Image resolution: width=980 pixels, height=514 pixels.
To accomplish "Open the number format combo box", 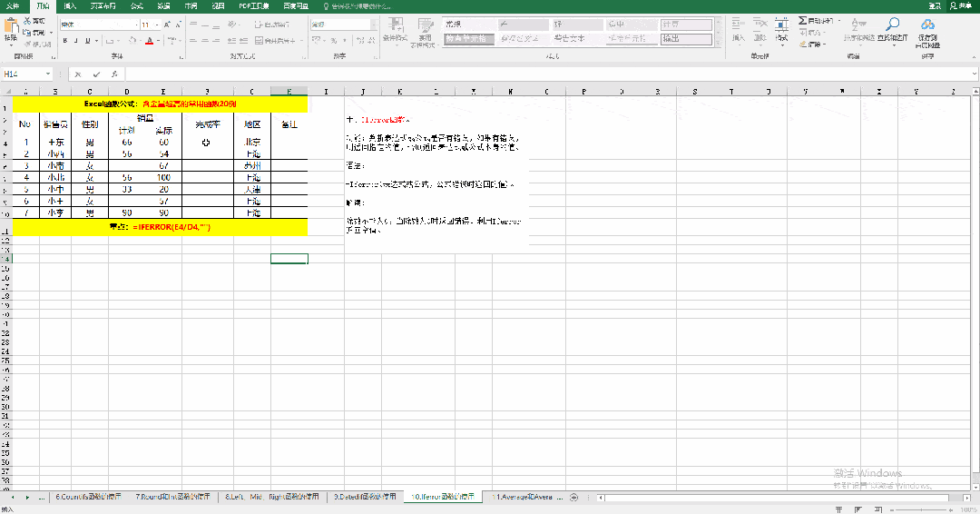I will (344, 25).
